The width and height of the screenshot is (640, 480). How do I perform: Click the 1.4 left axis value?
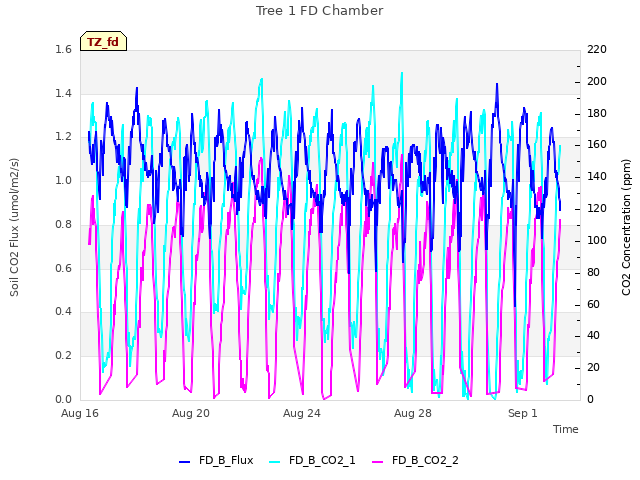pos(64,93)
